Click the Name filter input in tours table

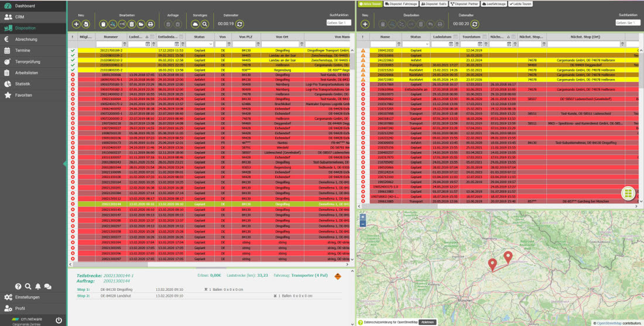pyautogui.click(x=383, y=44)
